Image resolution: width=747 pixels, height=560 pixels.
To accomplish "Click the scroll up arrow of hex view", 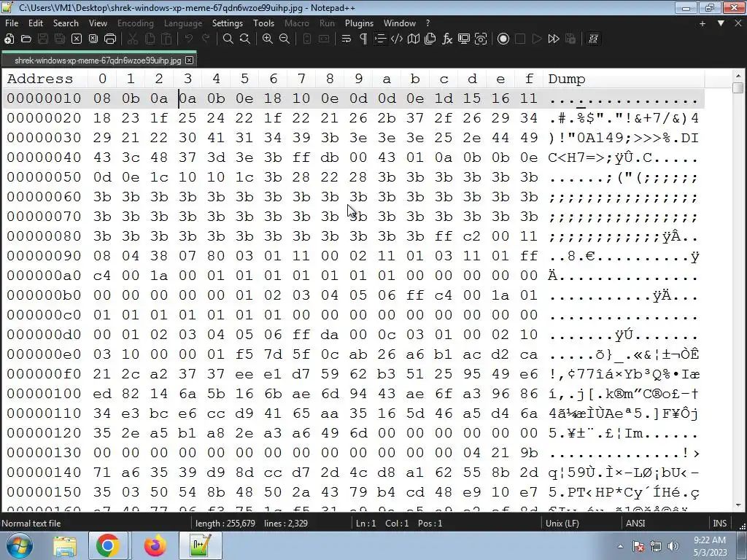I will pyautogui.click(x=738, y=76).
